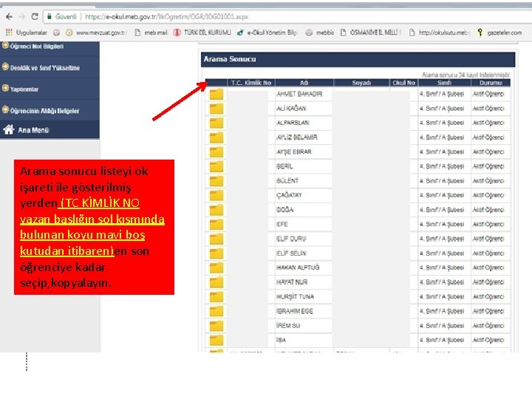Click the Adı column header
The width and height of the screenshot is (532, 399).
tap(304, 83)
